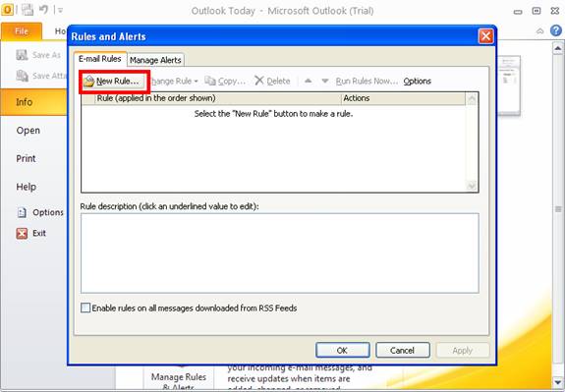Click the Send/Receive icon in quick access toolbar

28,10
